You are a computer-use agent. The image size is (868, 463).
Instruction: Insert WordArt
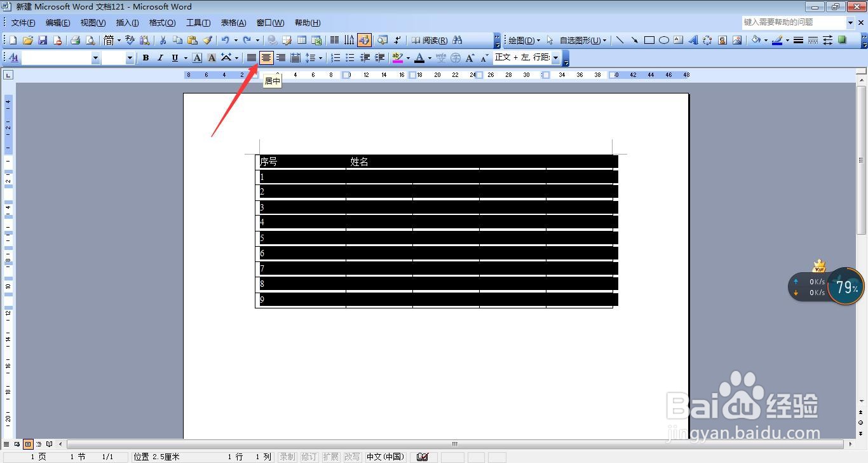(x=693, y=40)
